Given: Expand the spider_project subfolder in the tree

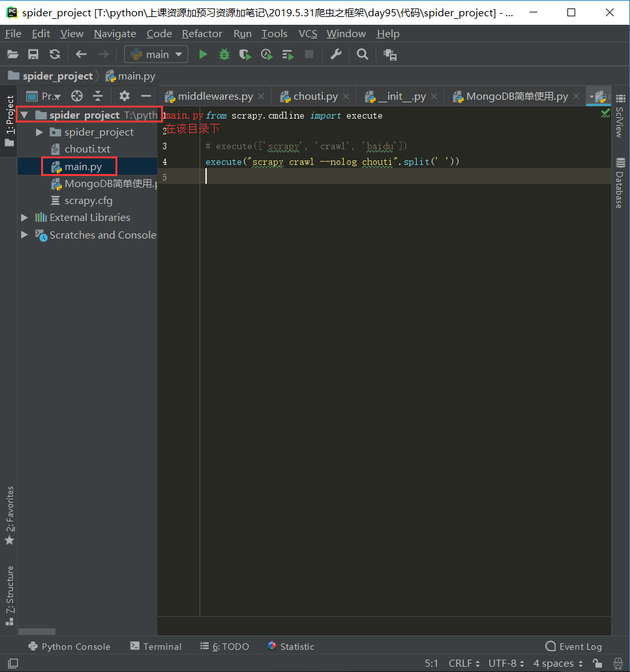Looking at the screenshot, I should click(40, 132).
